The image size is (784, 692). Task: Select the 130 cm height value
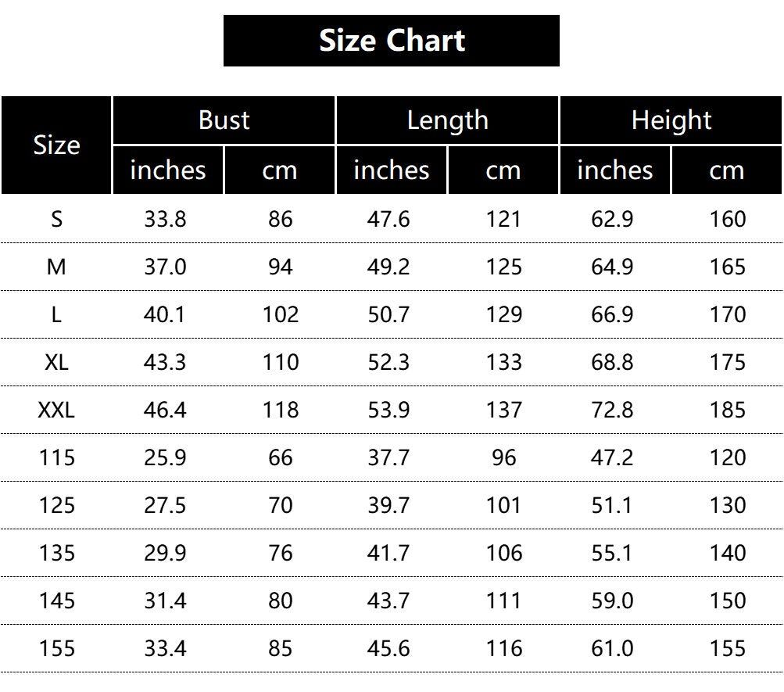tap(728, 505)
